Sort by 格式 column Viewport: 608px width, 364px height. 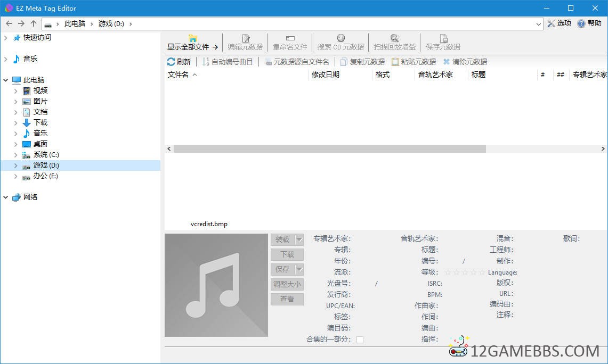click(x=382, y=75)
